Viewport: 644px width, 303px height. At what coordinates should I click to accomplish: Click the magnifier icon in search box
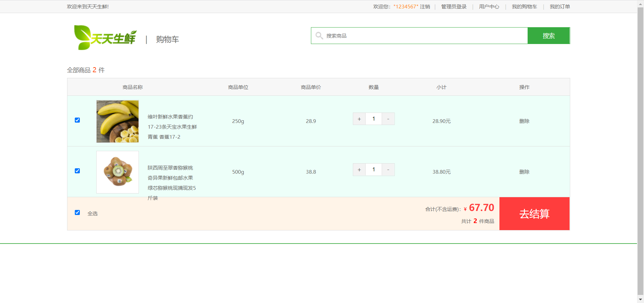click(319, 36)
